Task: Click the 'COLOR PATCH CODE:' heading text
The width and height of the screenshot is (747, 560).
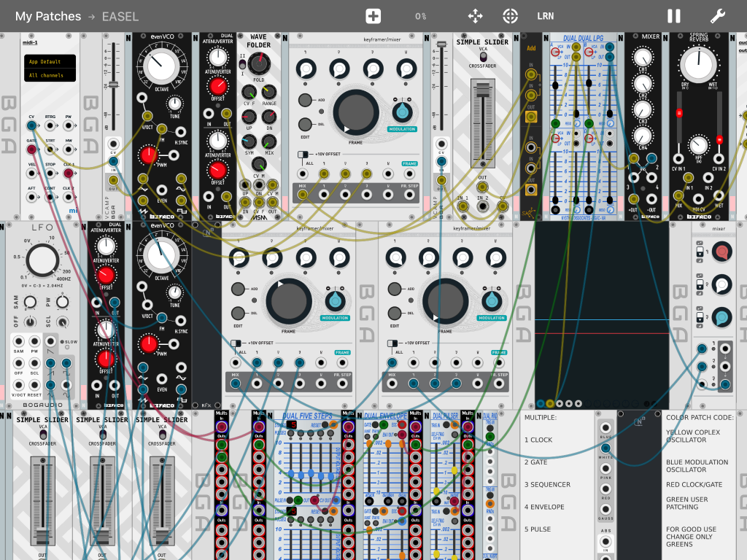Action: (700, 417)
